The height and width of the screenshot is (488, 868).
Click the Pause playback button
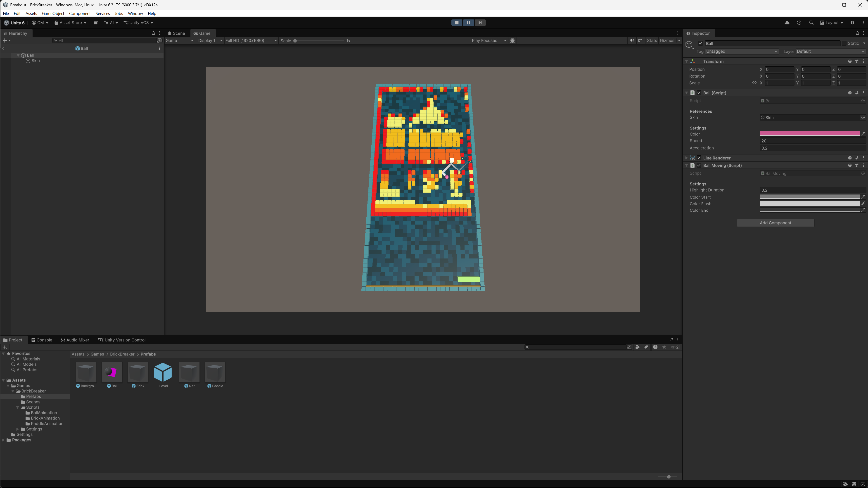coord(468,23)
